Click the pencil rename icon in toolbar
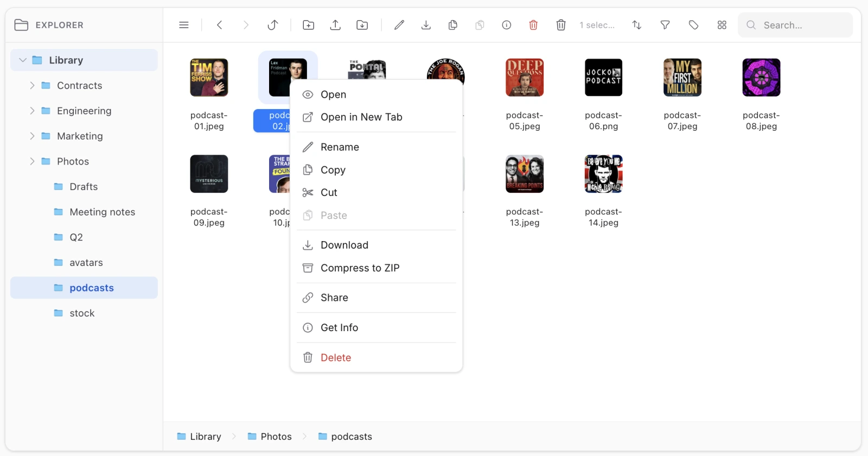868x456 pixels. pos(399,25)
